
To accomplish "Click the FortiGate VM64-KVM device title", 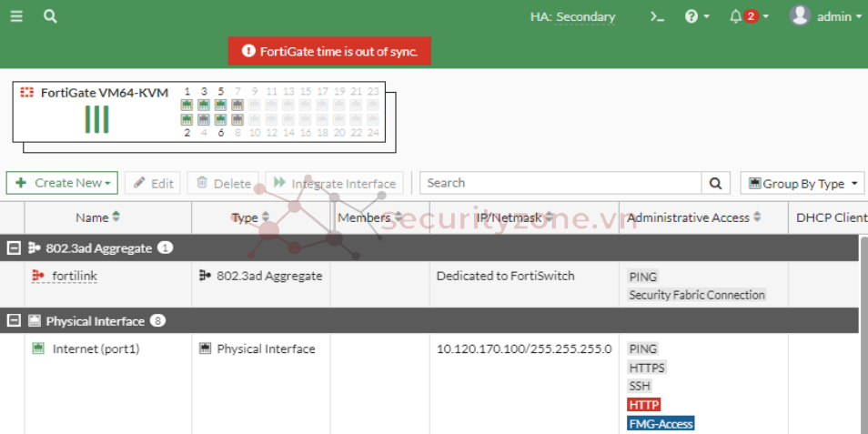I will (105, 93).
